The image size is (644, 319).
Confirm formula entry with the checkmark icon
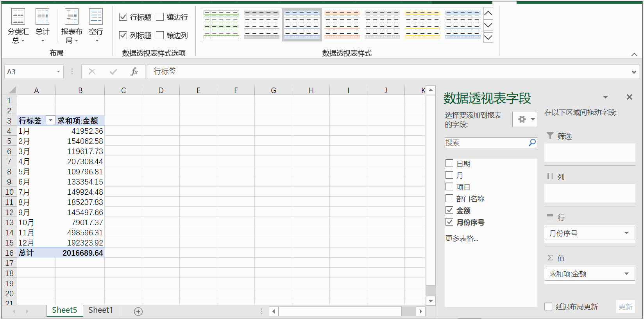(113, 72)
